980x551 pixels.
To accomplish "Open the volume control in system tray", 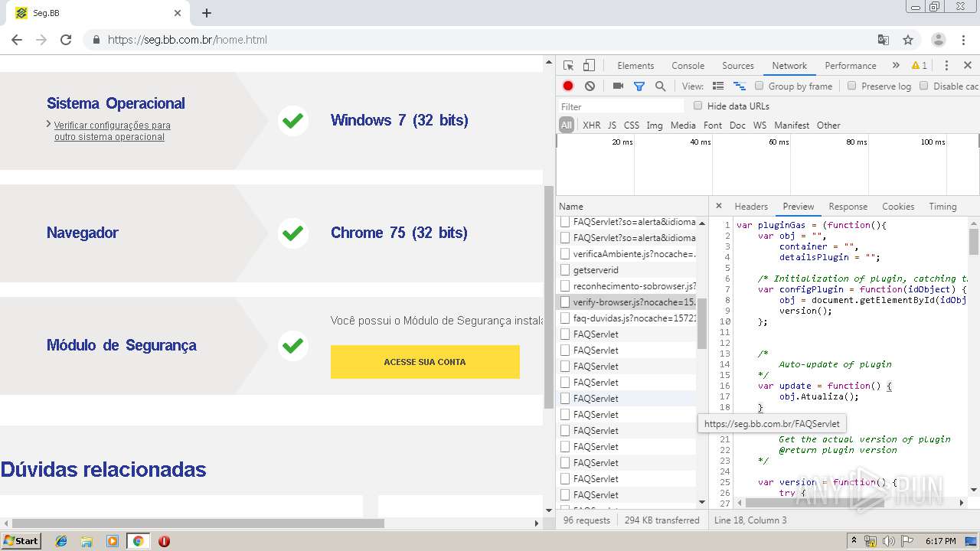I will (889, 541).
